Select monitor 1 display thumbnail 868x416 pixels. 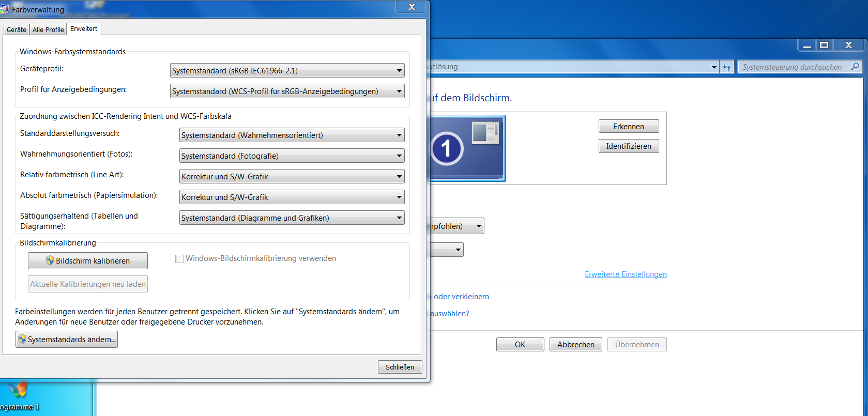click(x=467, y=148)
